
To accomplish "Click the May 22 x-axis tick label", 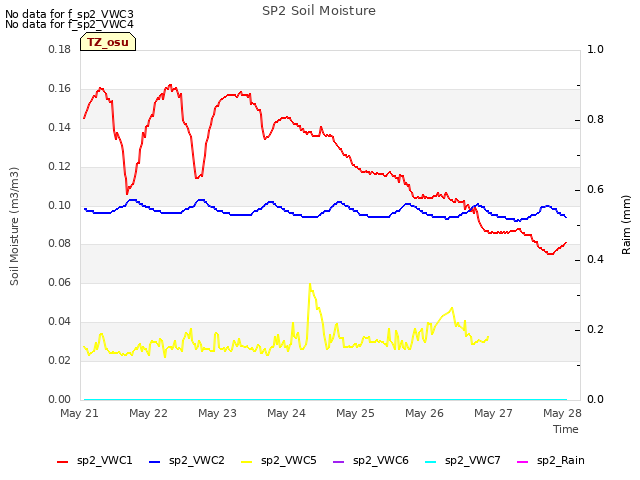I will click(x=148, y=413).
